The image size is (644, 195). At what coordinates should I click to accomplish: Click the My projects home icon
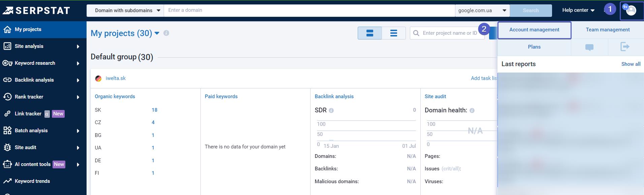tap(7, 29)
